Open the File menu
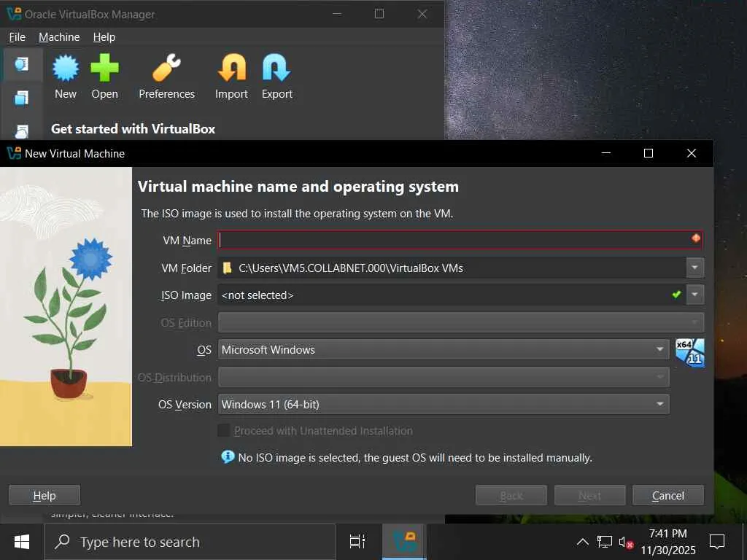This screenshot has width=747, height=560. [x=18, y=37]
